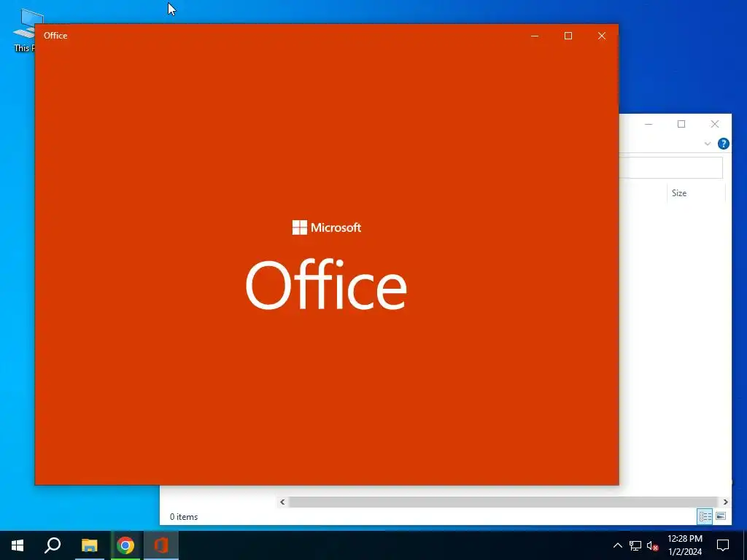Open the Action Center notifications icon
The image size is (747, 560).
pos(723,545)
